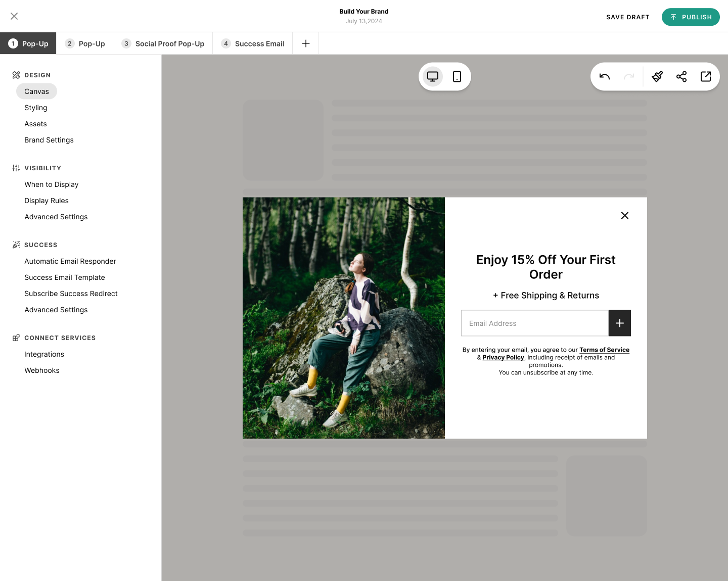The image size is (728, 581).
Task: Open the Social Proof Pop-Up tab
Action: [x=163, y=43]
